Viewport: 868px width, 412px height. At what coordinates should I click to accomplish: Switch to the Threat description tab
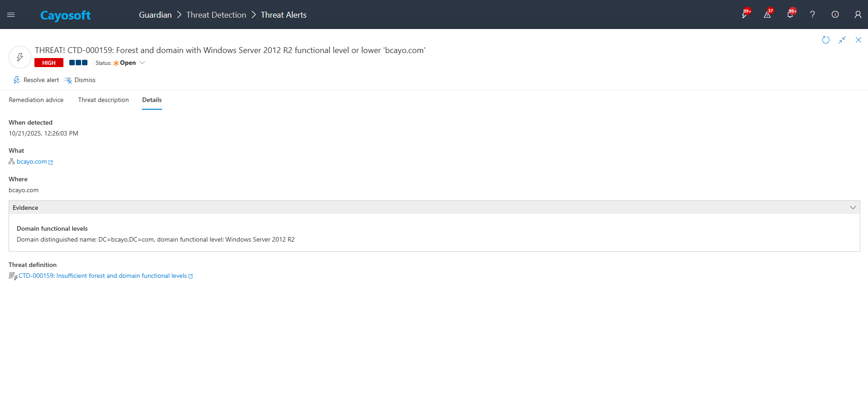[x=103, y=100]
